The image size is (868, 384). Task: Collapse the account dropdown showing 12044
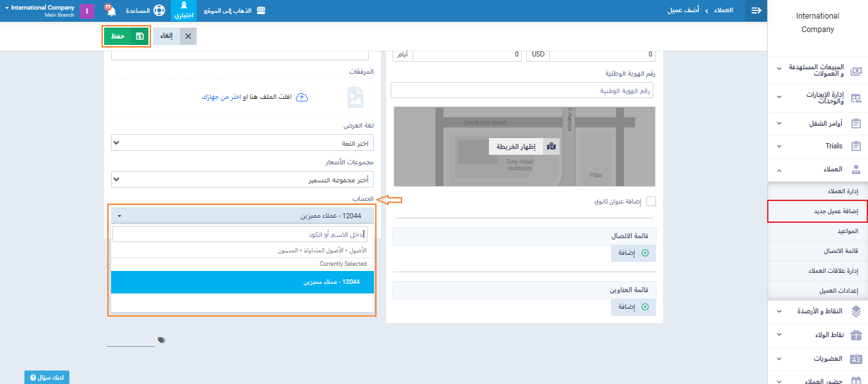coord(243,216)
